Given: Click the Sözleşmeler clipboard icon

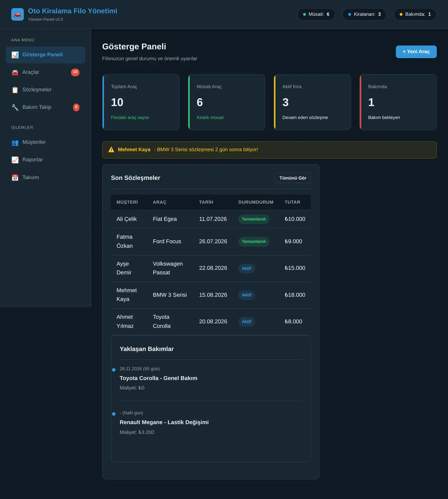Looking at the screenshot, I should point(15,90).
